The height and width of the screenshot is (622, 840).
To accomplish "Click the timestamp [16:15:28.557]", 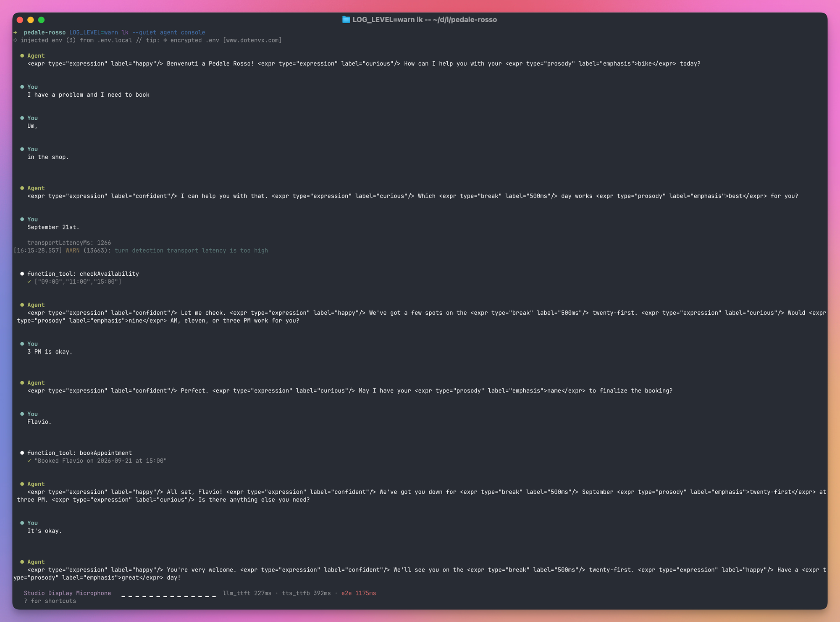I will click(x=38, y=250).
